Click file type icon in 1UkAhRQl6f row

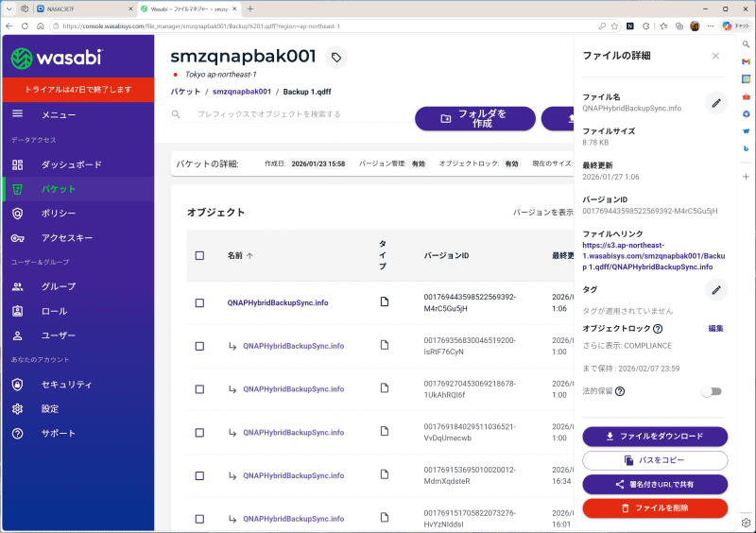pyautogui.click(x=385, y=387)
